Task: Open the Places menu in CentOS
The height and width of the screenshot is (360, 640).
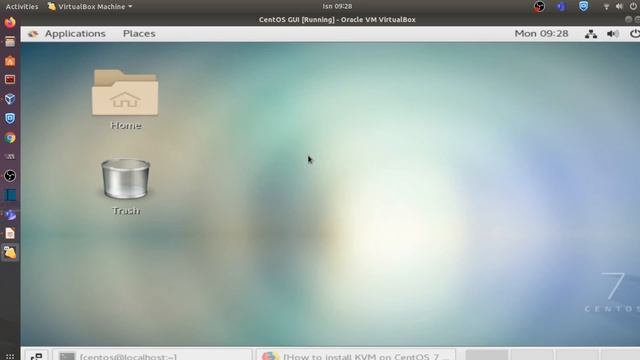Action: (139, 34)
